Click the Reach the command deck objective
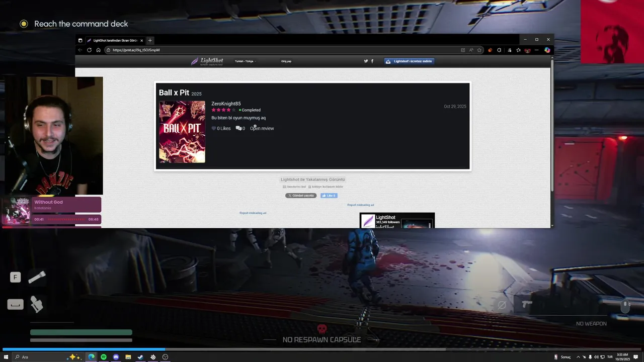The image size is (644, 362). 81,24
